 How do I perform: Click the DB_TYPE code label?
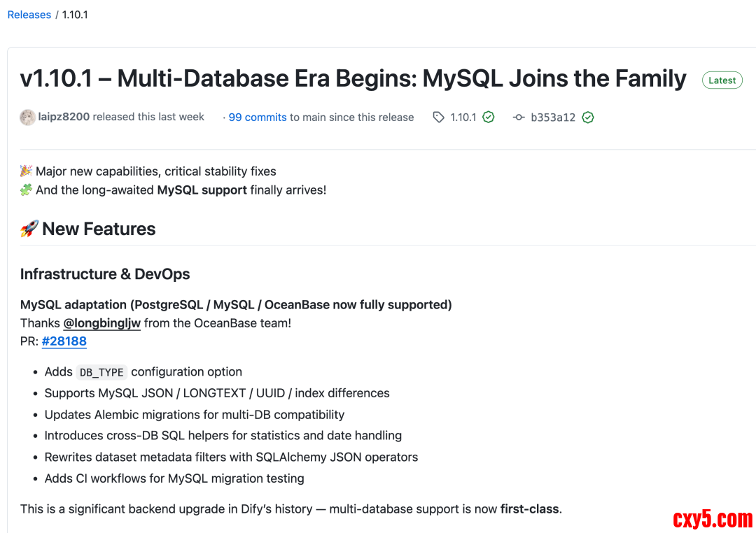(101, 372)
